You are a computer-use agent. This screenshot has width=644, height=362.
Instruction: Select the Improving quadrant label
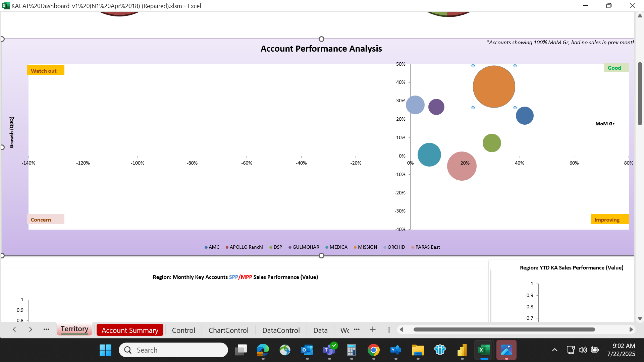(610, 219)
